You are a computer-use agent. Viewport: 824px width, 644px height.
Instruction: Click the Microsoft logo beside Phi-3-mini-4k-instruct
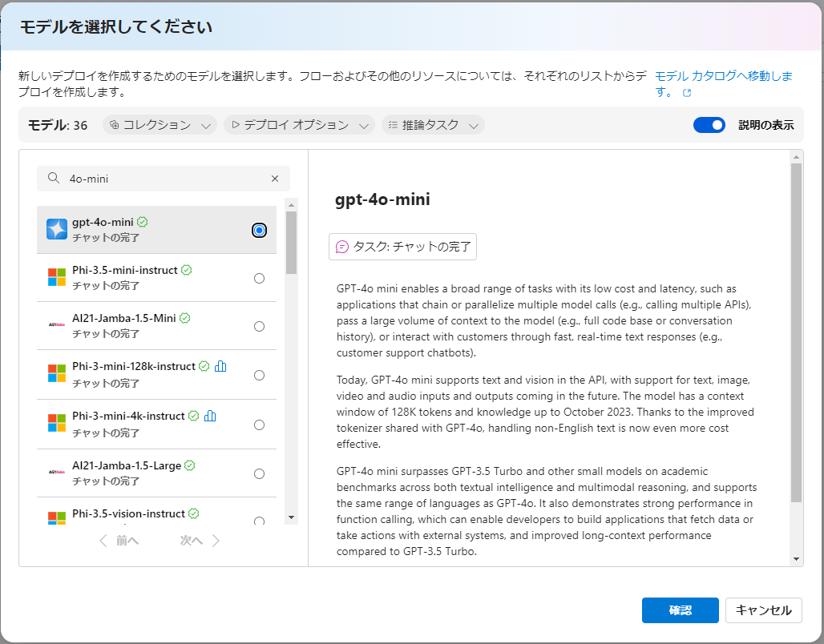point(57,423)
